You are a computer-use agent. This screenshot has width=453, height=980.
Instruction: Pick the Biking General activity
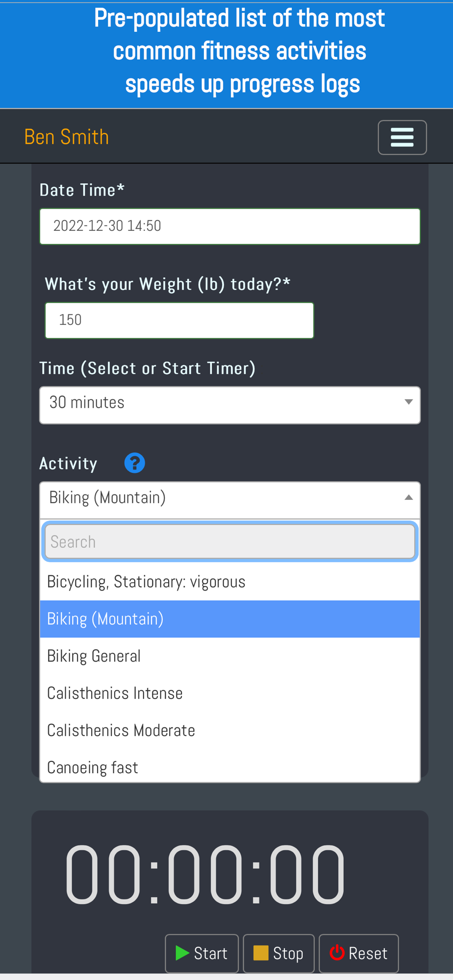pyautogui.click(x=230, y=656)
